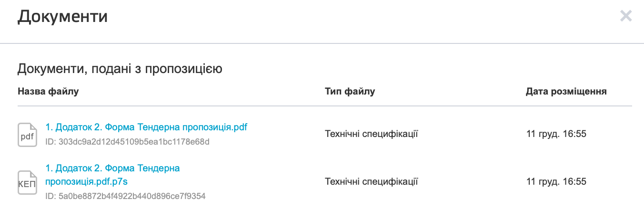Click the 'Назва файлу' column header

(x=48, y=91)
